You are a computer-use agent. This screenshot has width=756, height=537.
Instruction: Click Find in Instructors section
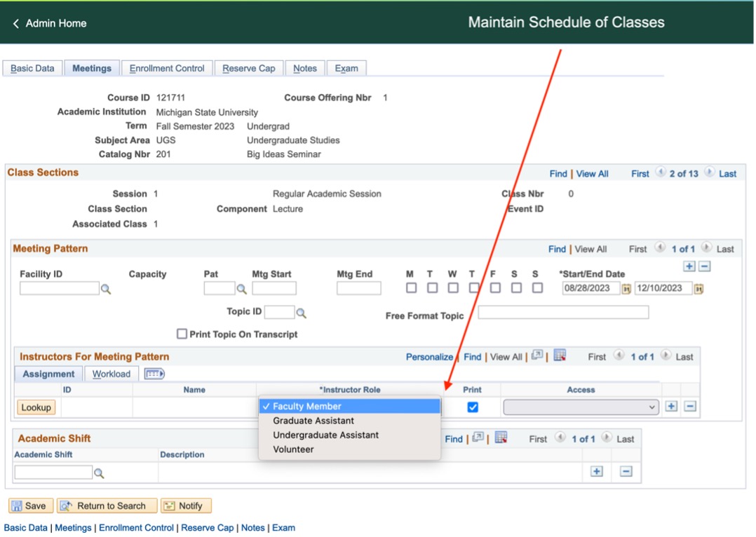pos(473,358)
